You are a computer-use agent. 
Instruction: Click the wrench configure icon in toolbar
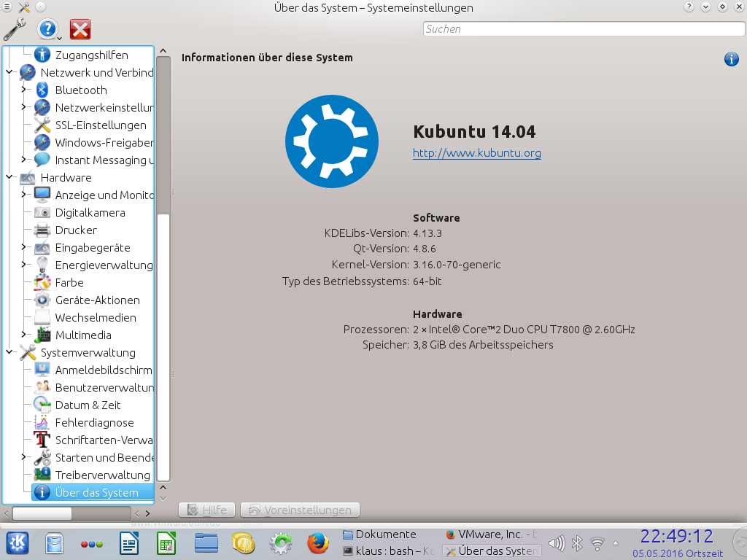[15, 29]
